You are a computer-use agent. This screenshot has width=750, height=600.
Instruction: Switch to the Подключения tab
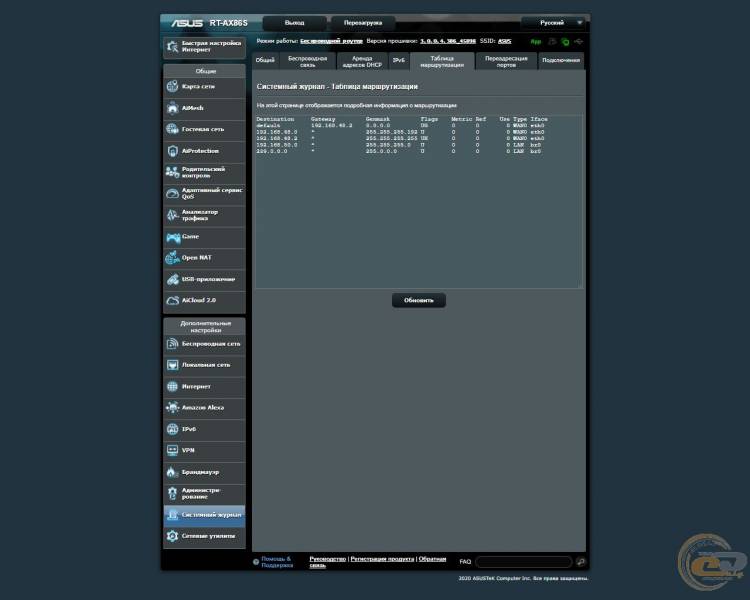click(561, 61)
